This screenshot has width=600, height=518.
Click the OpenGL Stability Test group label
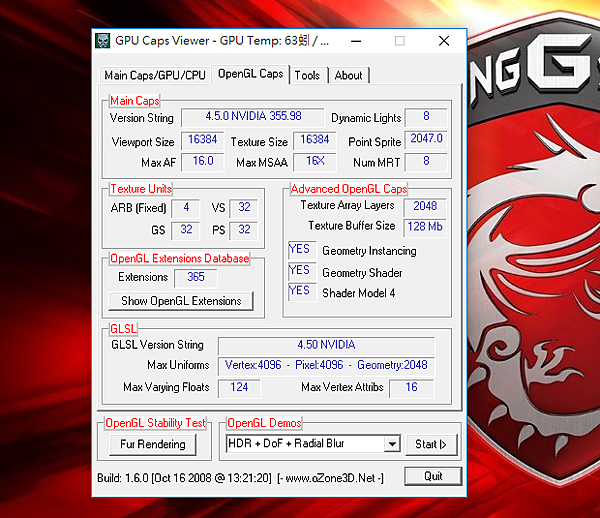tap(155, 423)
